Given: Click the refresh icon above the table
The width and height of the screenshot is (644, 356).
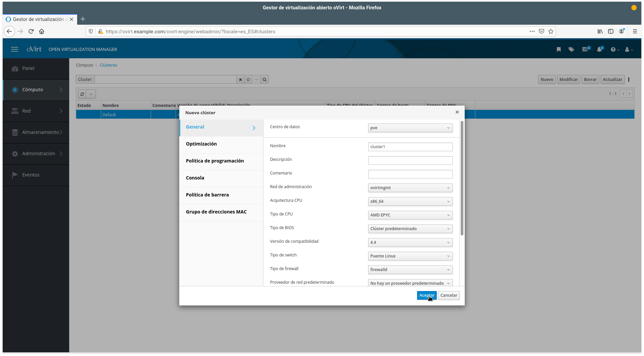Looking at the screenshot, I should [x=82, y=94].
